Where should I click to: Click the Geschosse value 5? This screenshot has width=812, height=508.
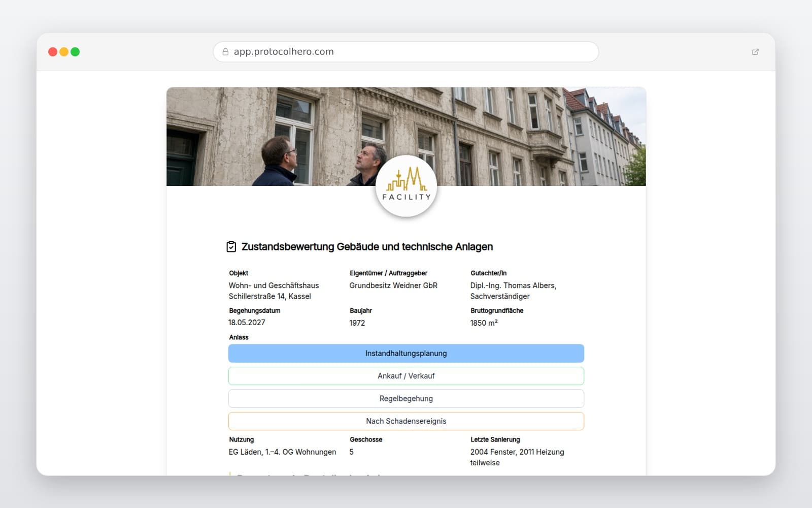pos(352,452)
